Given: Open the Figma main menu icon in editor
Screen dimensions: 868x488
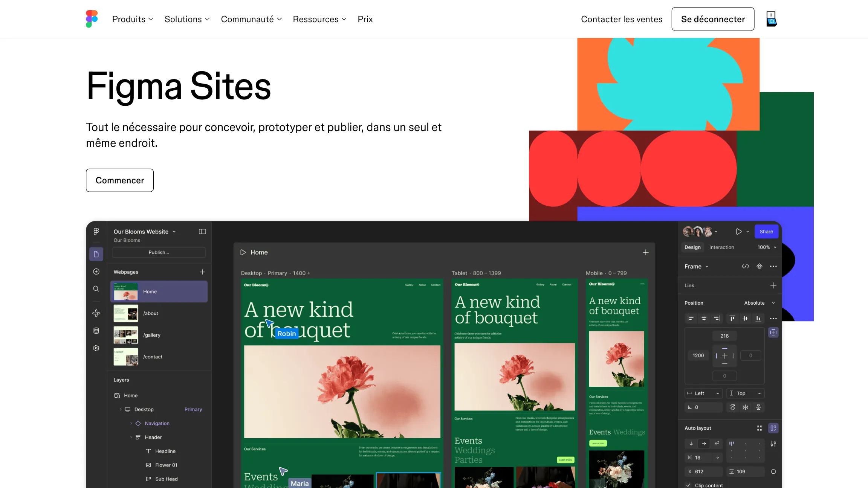Looking at the screenshot, I should 96,231.
